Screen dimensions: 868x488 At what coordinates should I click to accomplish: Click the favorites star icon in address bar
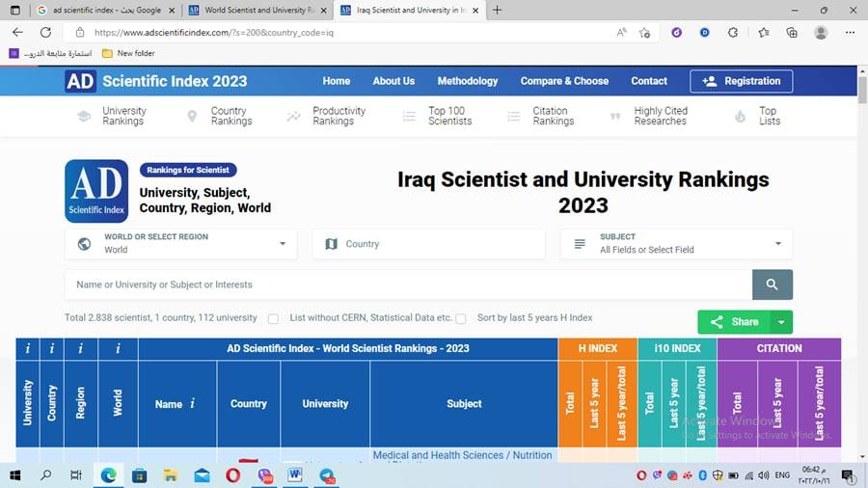(644, 32)
